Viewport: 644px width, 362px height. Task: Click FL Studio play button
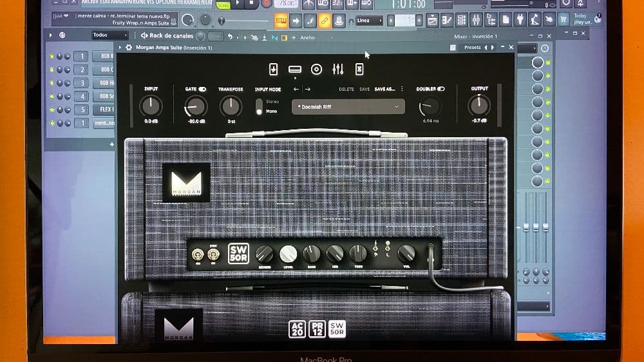pyautogui.click(x=238, y=3)
